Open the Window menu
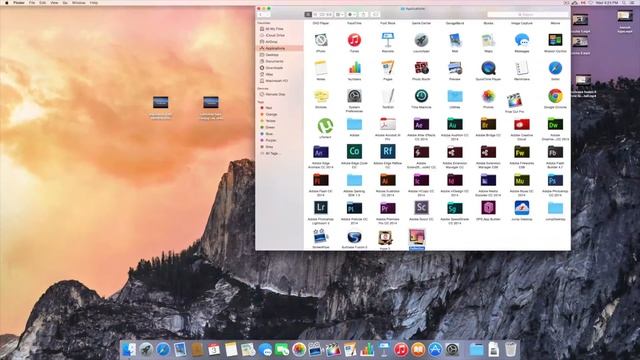Screen dimensions: 640x360 pos(78,2)
